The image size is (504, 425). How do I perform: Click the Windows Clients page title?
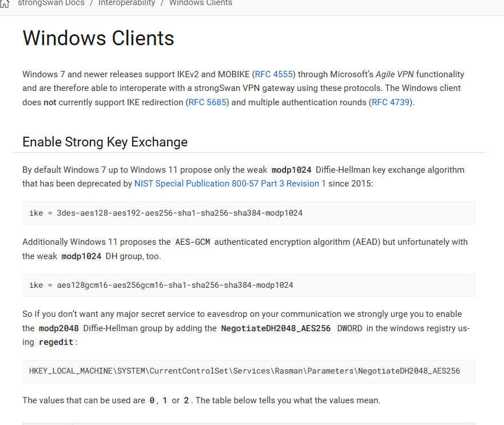tap(98, 38)
